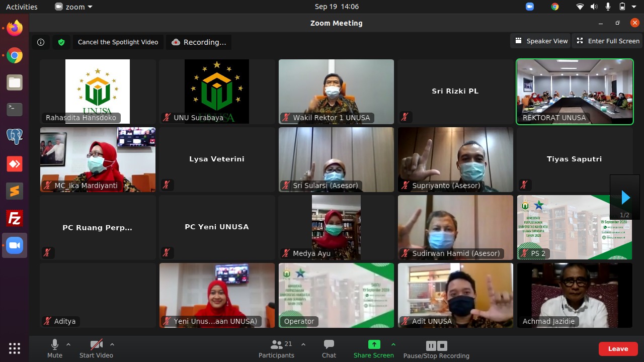
Task: Open the Activities overview
Action: tap(22, 7)
